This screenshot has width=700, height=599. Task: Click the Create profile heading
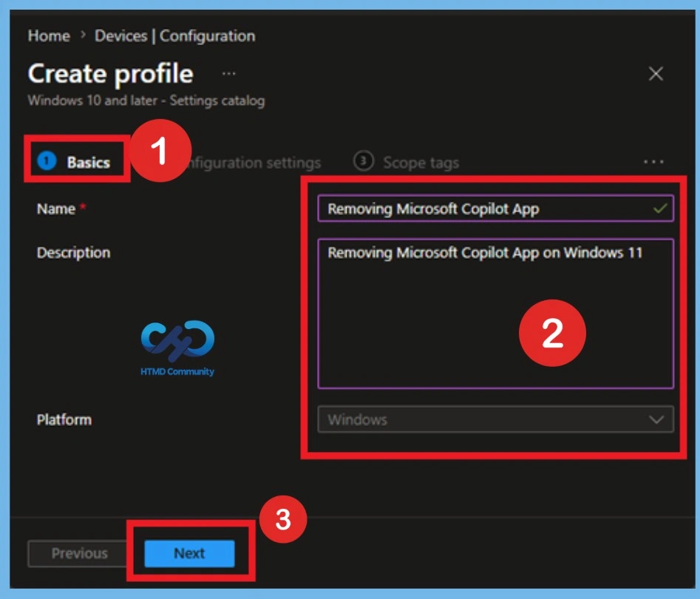[x=111, y=73]
